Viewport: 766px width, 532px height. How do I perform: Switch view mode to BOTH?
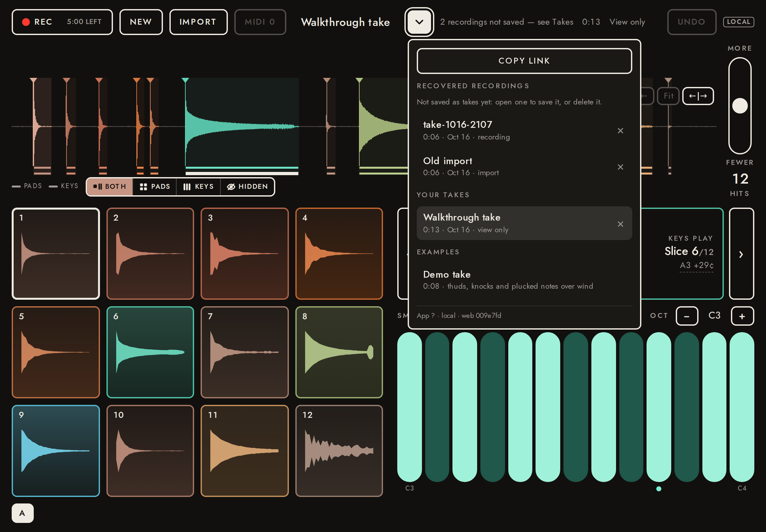tap(110, 187)
